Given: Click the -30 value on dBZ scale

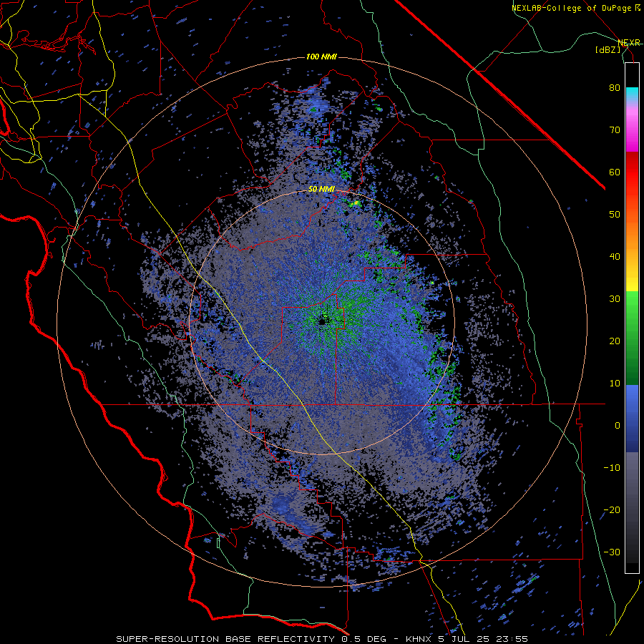Looking at the screenshot, I should click(x=612, y=552).
